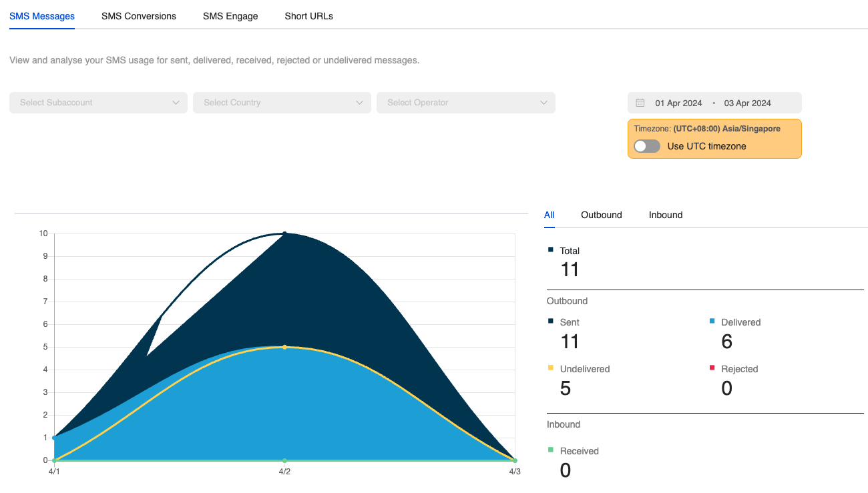Click the Received legend green marker

pyautogui.click(x=550, y=450)
